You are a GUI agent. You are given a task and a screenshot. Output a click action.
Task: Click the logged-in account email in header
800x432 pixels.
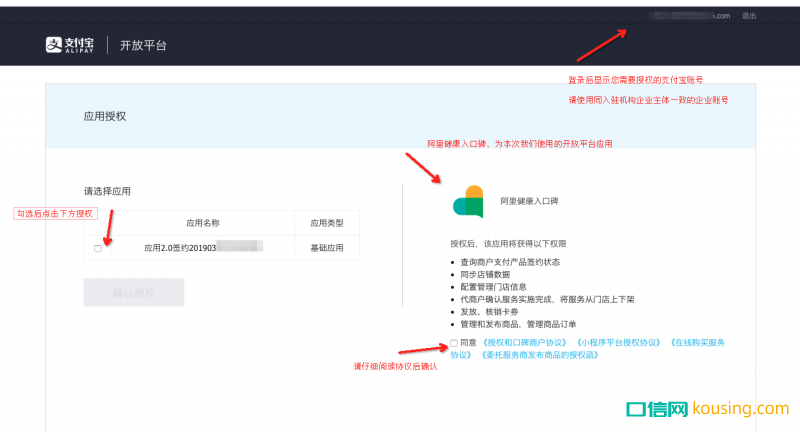click(690, 16)
